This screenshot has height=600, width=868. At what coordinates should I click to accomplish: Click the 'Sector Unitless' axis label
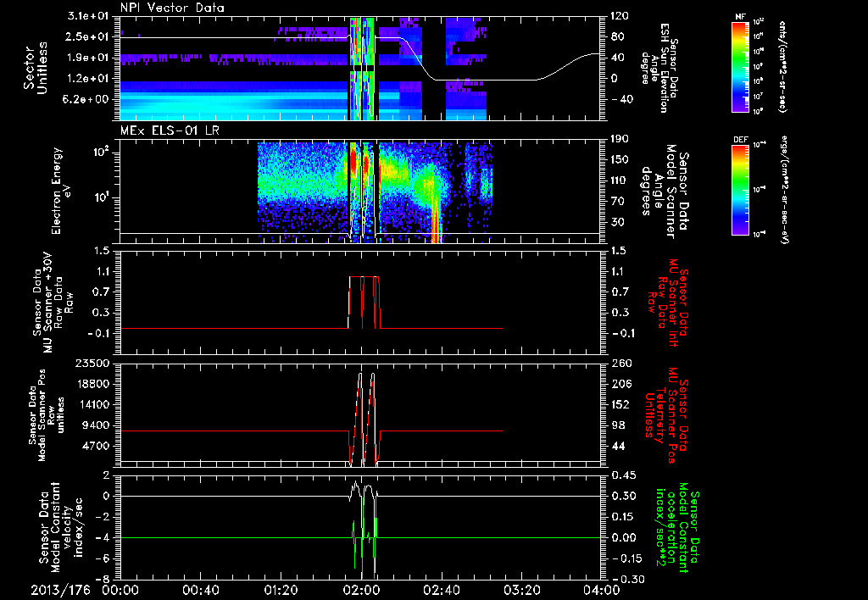point(36,68)
